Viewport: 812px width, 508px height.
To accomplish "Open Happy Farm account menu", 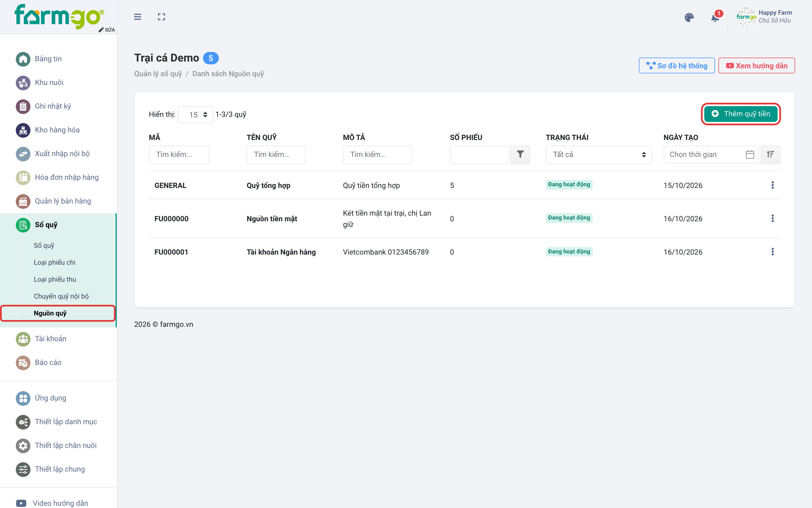I will tap(764, 17).
